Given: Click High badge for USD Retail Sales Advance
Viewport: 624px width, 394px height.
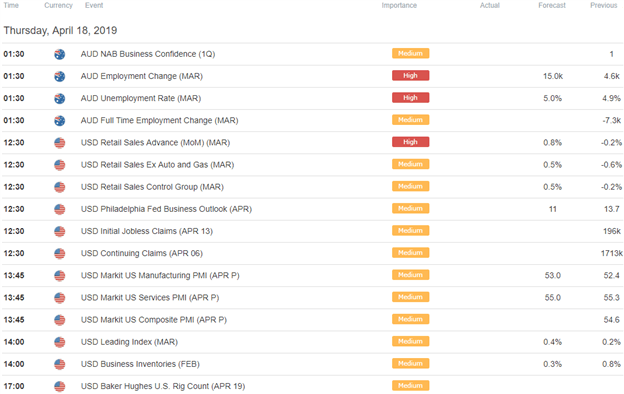Looking at the screenshot, I should click(410, 142).
